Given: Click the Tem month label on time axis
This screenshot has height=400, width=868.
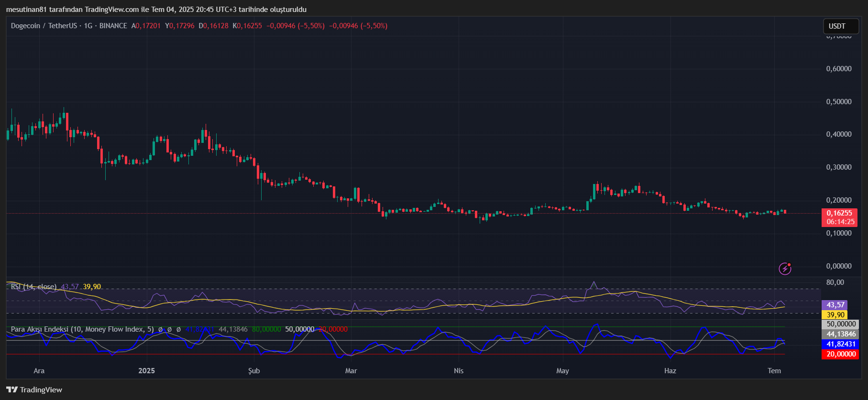Looking at the screenshot, I should tap(774, 371).
